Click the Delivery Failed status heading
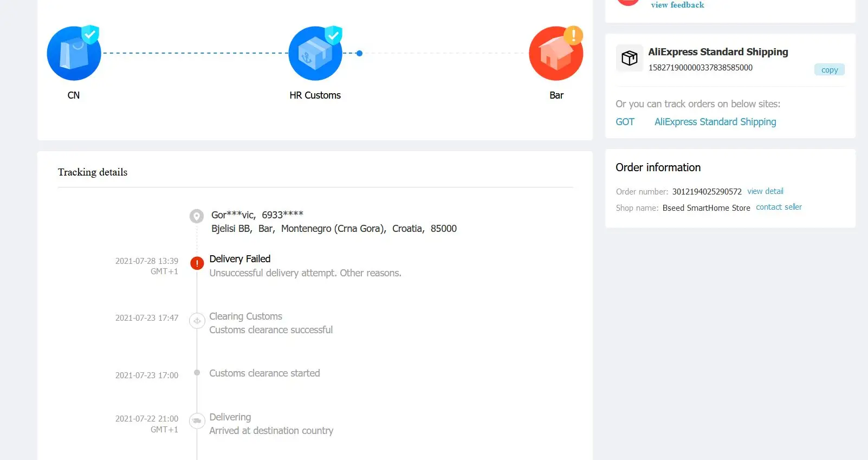The width and height of the screenshot is (868, 460). (x=240, y=259)
